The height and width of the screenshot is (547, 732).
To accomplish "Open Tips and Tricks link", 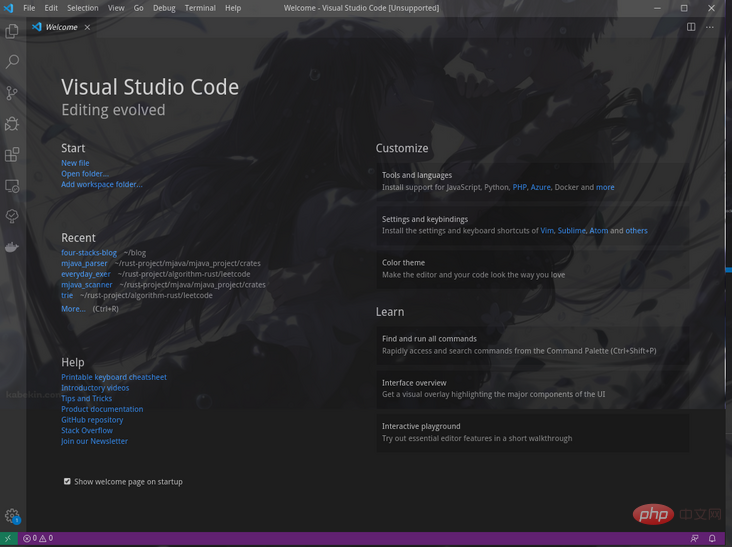I will pos(86,399).
